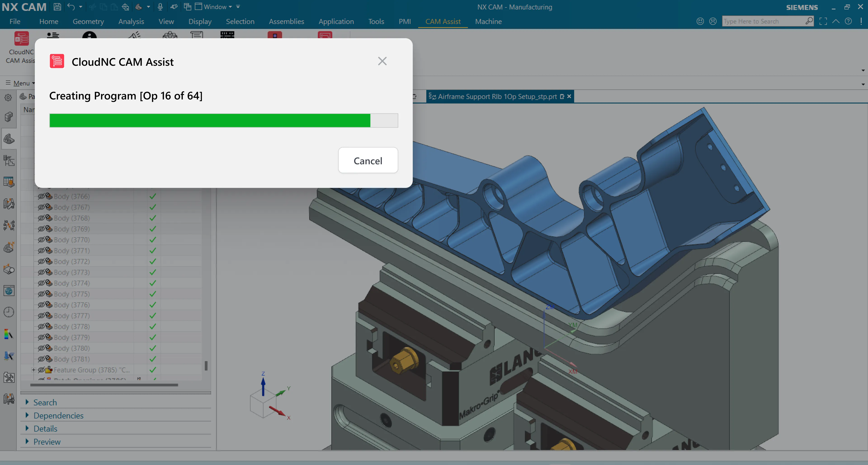Activate the voice command microphone icon
The width and height of the screenshot is (868, 465).
click(160, 6)
